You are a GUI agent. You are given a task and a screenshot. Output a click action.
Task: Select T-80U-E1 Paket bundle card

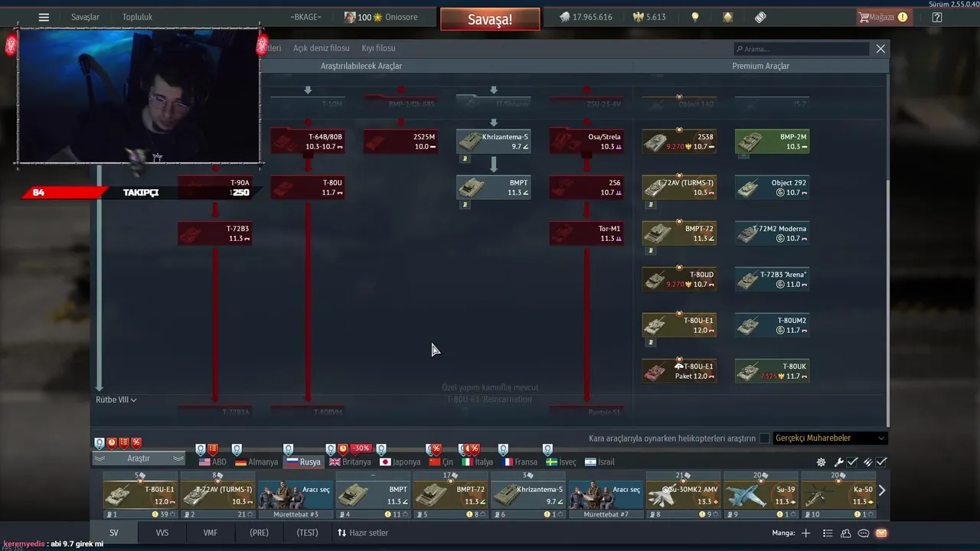click(x=679, y=371)
